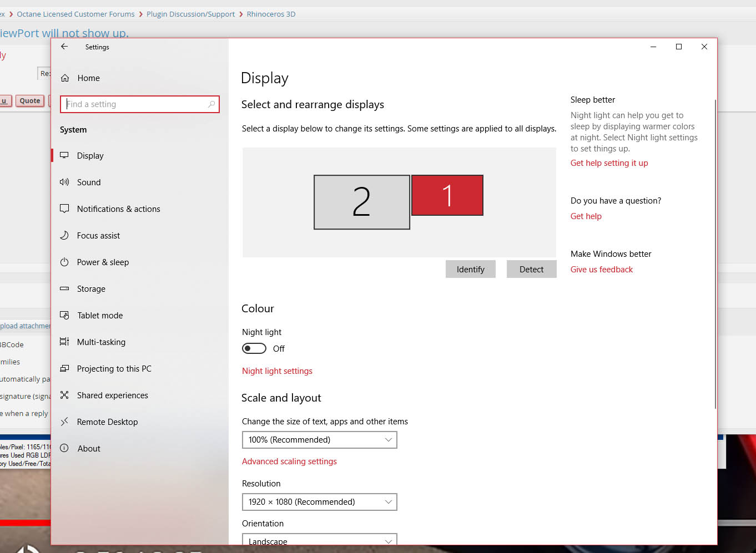Viewport: 756px width, 553px height.
Task: Click the Home icon in the sidebar
Action: click(x=65, y=78)
